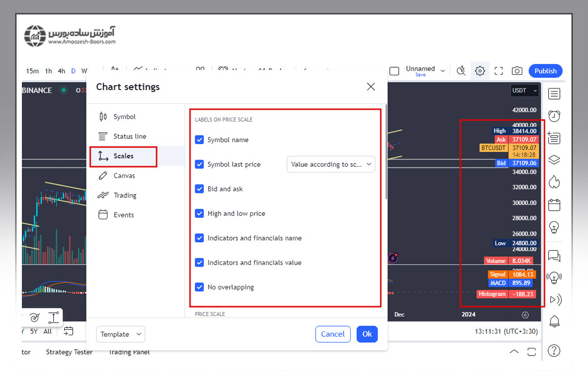Select the Status line settings tab
The width and height of the screenshot is (588, 378).
(129, 136)
